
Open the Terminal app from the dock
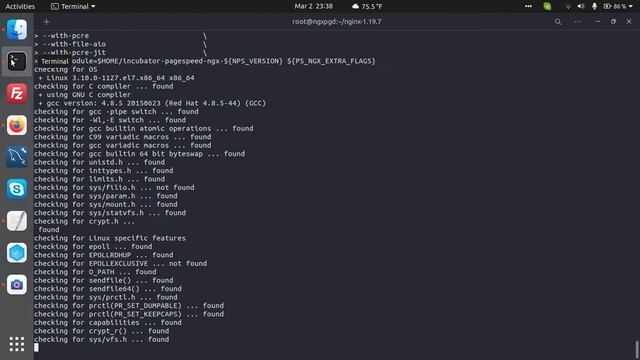pyautogui.click(x=17, y=62)
